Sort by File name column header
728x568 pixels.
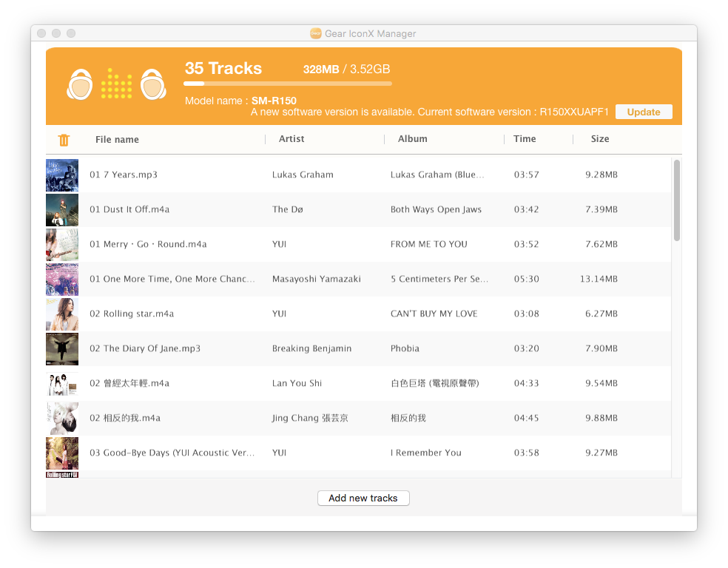pyautogui.click(x=117, y=139)
